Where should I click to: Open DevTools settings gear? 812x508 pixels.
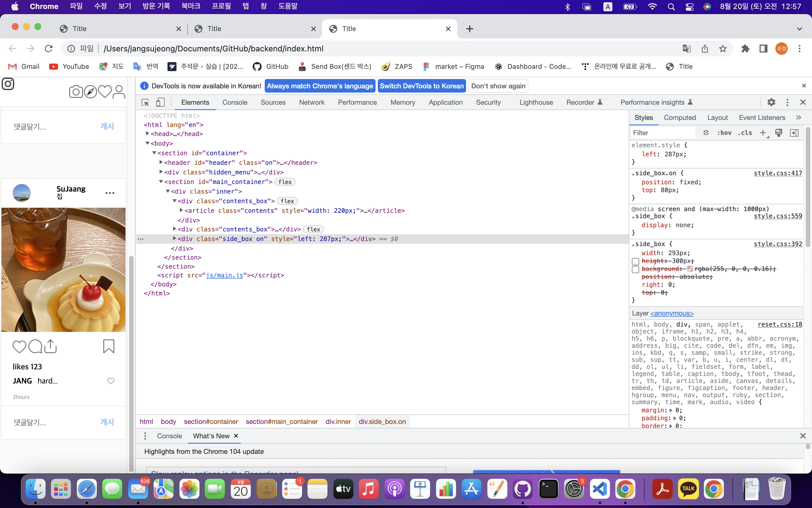tap(771, 102)
